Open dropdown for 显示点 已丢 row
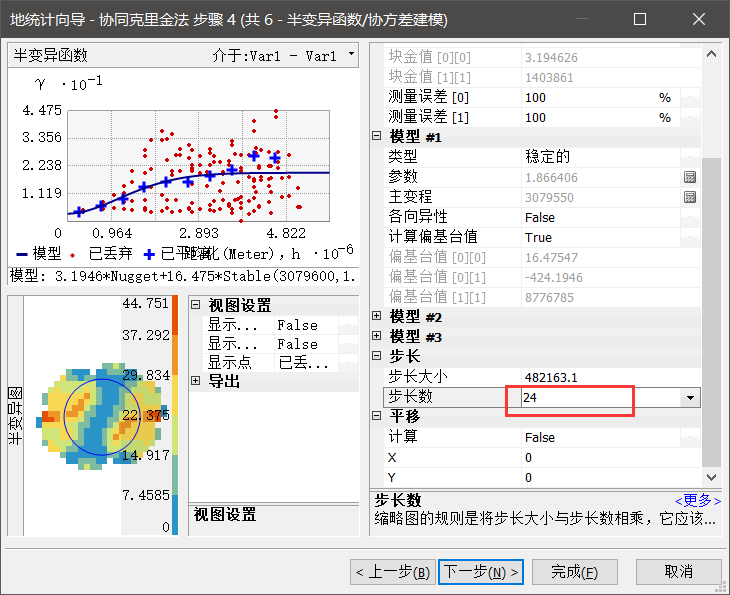 [348, 362]
